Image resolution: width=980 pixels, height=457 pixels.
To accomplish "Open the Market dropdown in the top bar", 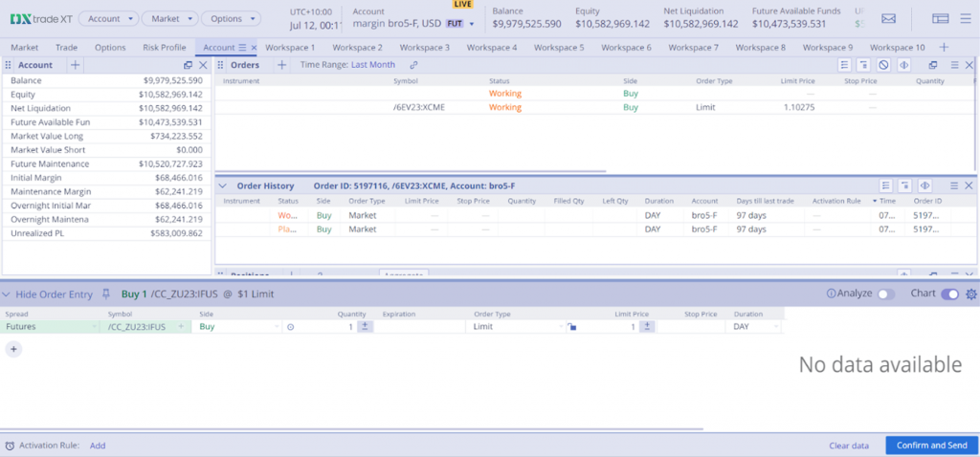I will 172,18.
